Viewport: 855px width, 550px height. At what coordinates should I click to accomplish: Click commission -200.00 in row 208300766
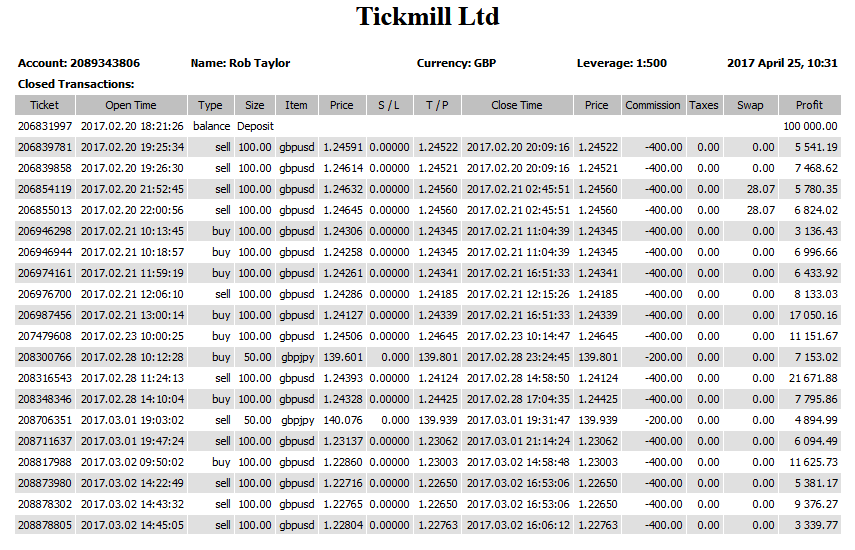664,357
